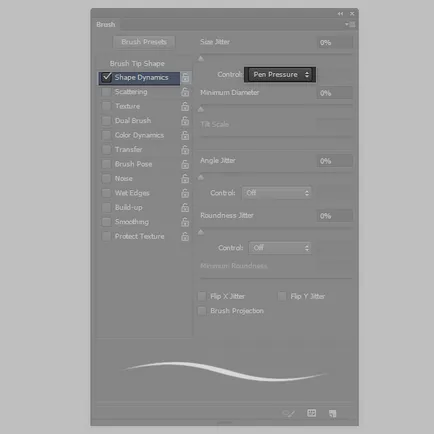Click the lock icon next to Dual Brush
This screenshot has width=434, height=434.
tap(185, 121)
